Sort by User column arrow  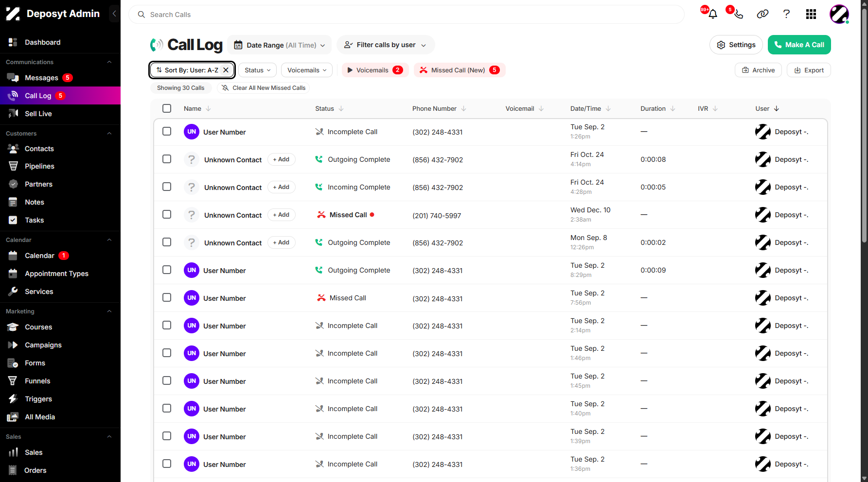(x=776, y=109)
